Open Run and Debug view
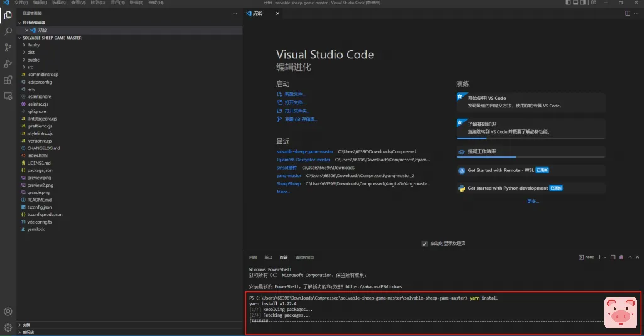Viewport: 644px width, 336px height. 8,63
